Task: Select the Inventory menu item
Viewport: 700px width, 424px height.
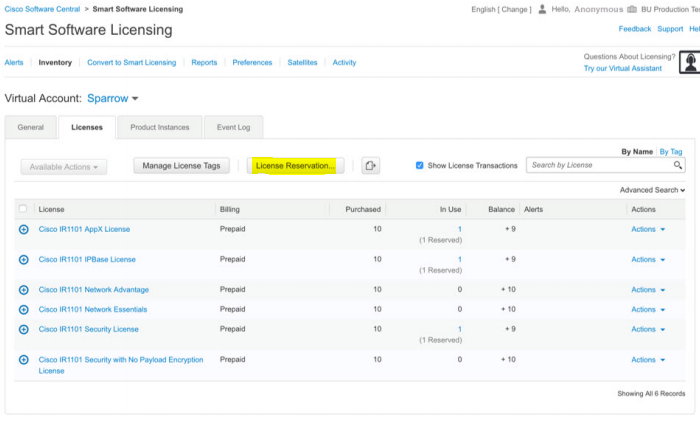Action: click(x=55, y=62)
